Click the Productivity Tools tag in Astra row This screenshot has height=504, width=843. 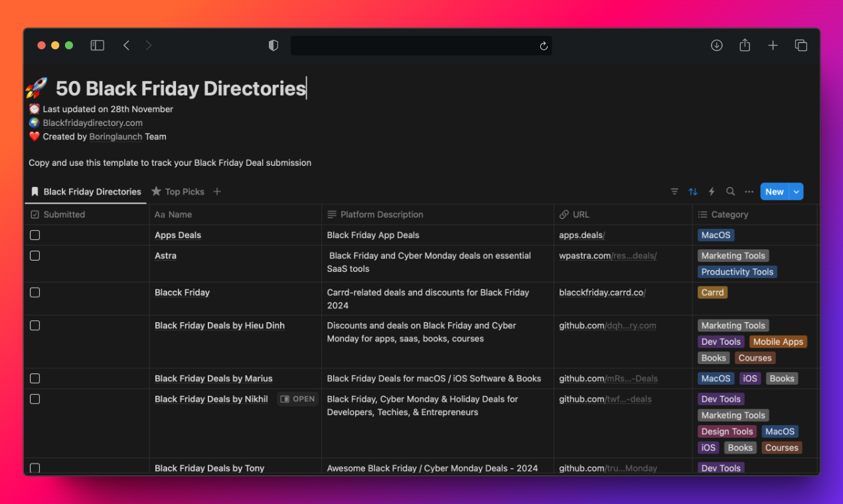point(737,272)
